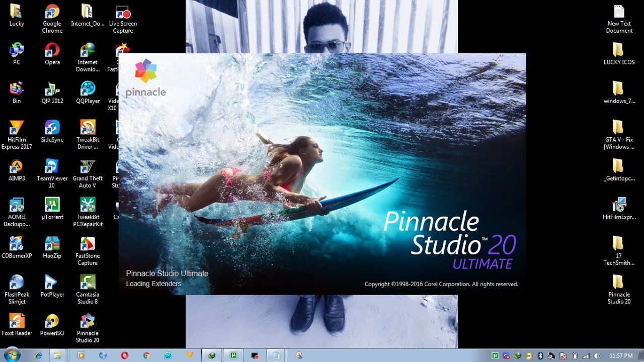Open Pinnacle Studio 20 folder at right

pos(619,290)
